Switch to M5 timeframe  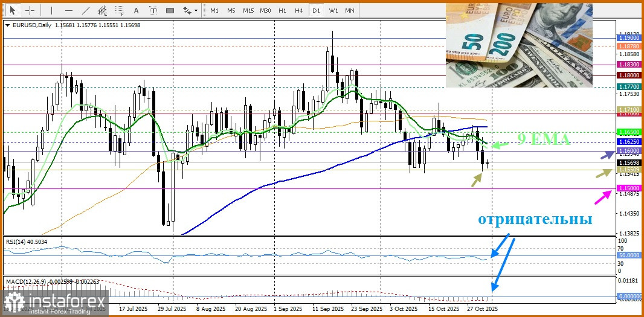coord(231,10)
